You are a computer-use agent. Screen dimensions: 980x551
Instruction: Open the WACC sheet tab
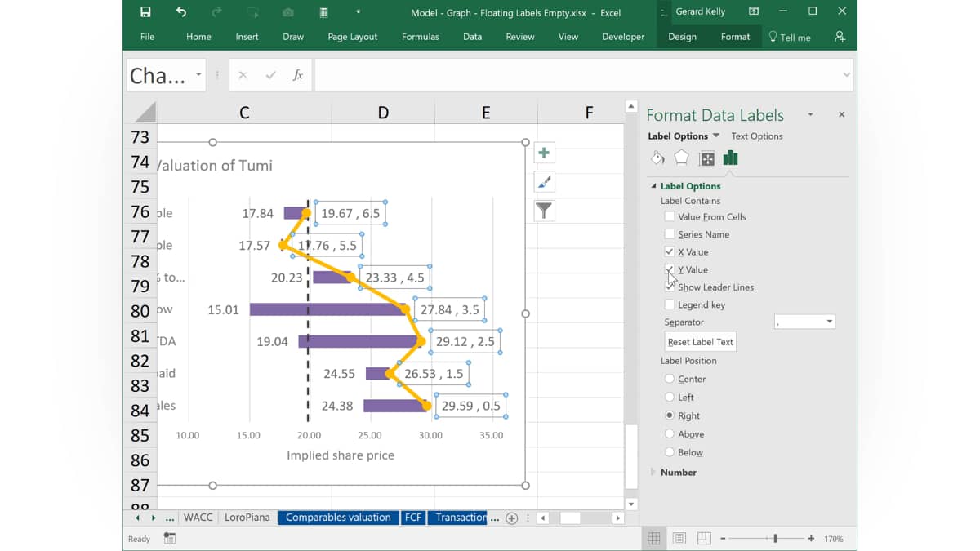(198, 518)
